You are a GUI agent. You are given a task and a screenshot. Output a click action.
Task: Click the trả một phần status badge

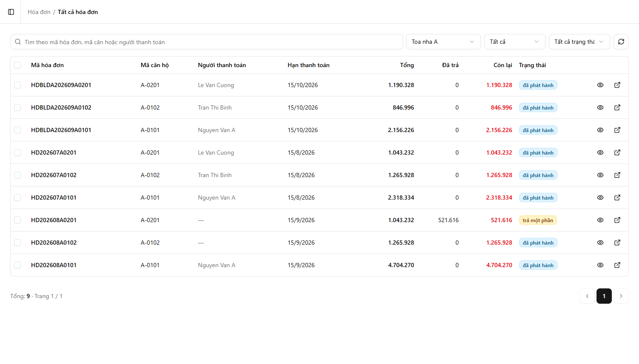coord(538,220)
